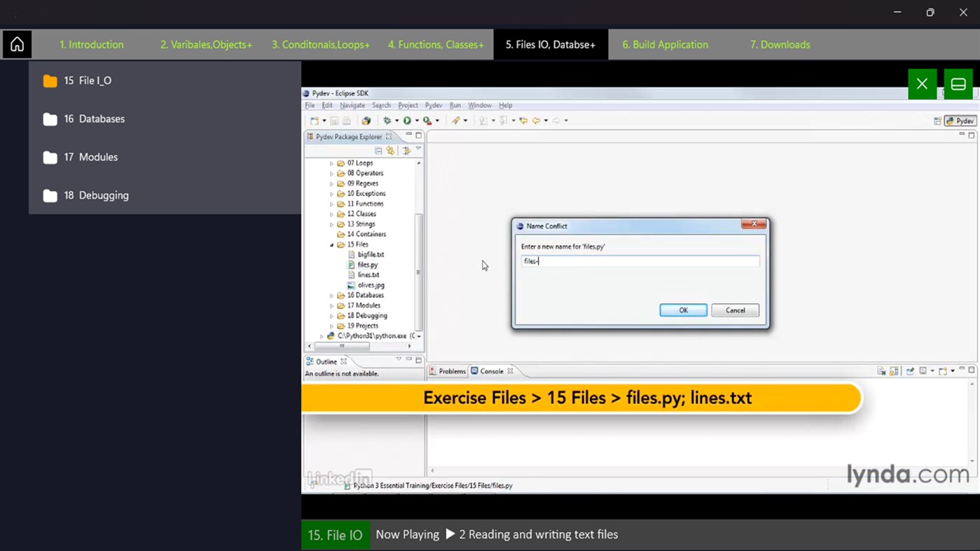This screenshot has width=980, height=551.
Task: Collapse the 15 Files folder
Action: (332, 245)
